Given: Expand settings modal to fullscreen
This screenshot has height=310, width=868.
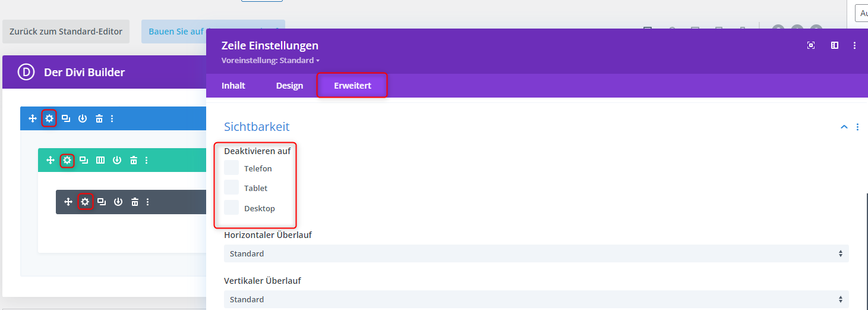Looking at the screenshot, I should [x=811, y=45].
